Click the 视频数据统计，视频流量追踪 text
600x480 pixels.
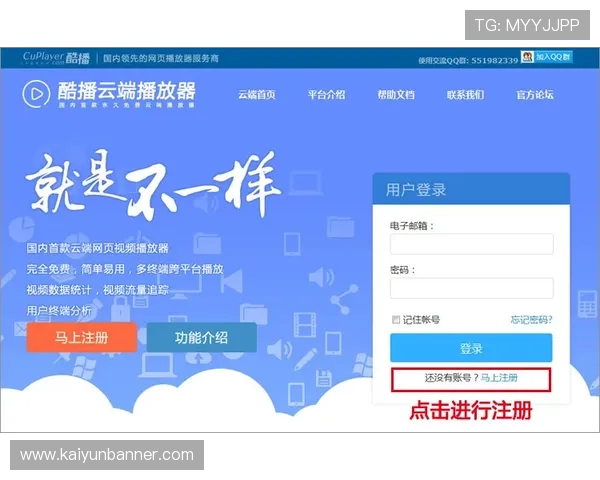click(x=98, y=290)
